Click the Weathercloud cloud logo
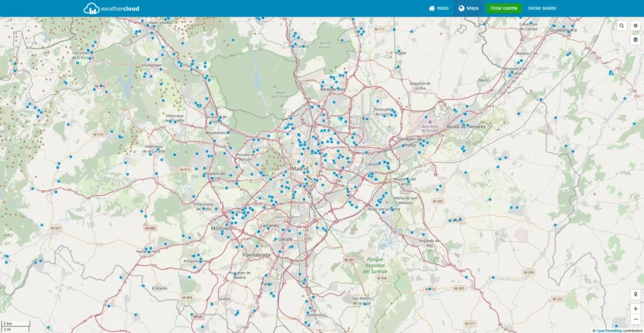The image size is (644, 333). click(x=91, y=8)
